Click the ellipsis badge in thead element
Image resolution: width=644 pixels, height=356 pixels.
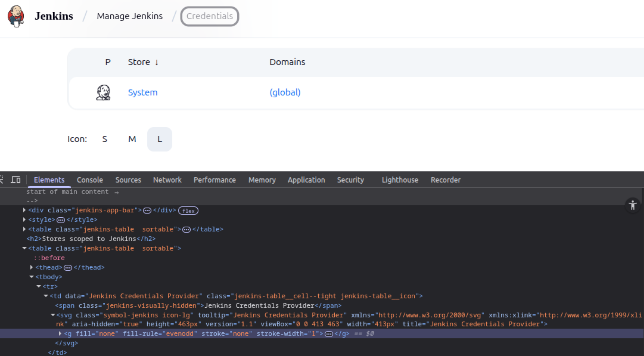(68, 268)
